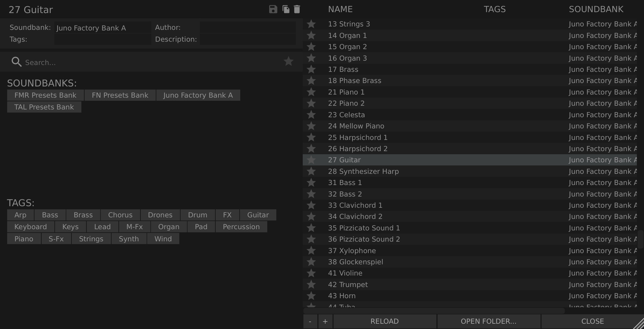Click the save preset floppy disk icon
Image resolution: width=644 pixels, height=329 pixels.
[273, 9]
